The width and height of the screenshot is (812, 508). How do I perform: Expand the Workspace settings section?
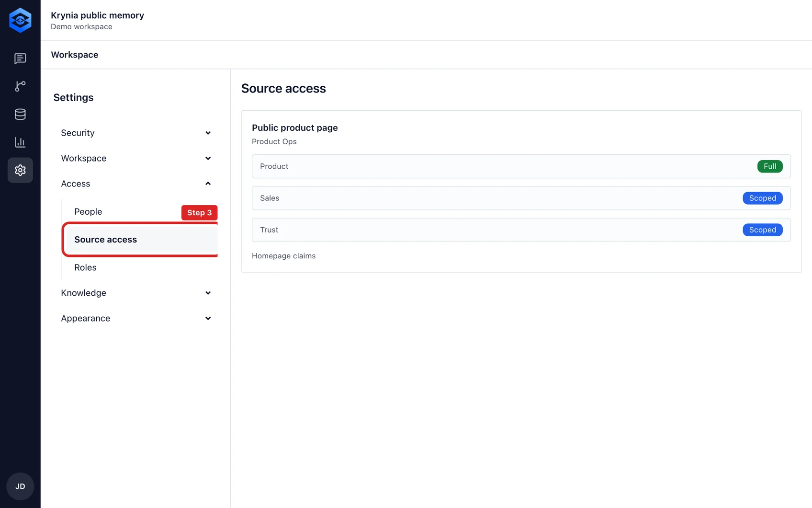(136, 158)
